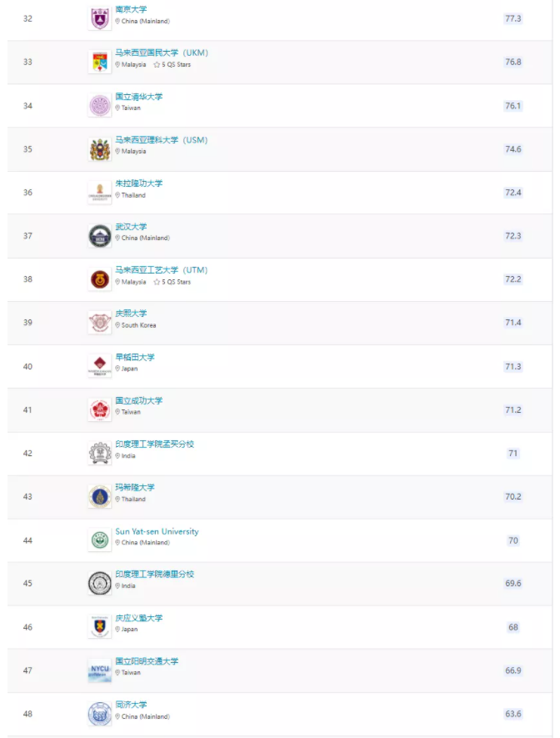Screen dimensions: 560x738
Task: Click the 5 QS Stars badge for UTM
Action: (172, 282)
